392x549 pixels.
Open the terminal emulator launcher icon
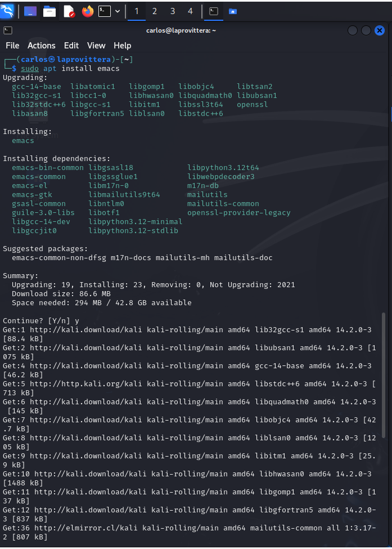pyautogui.click(x=105, y=12)
